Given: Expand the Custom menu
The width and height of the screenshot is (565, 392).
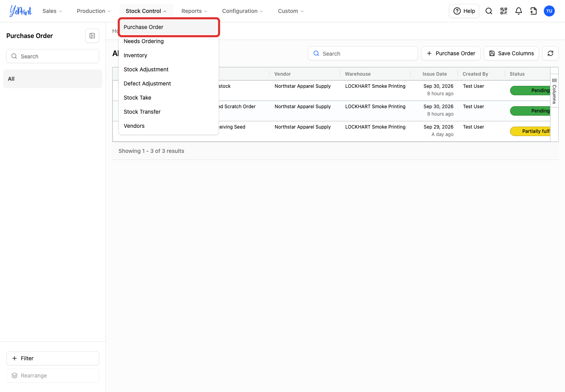Looking at the screenshot, I should (291, 11).
